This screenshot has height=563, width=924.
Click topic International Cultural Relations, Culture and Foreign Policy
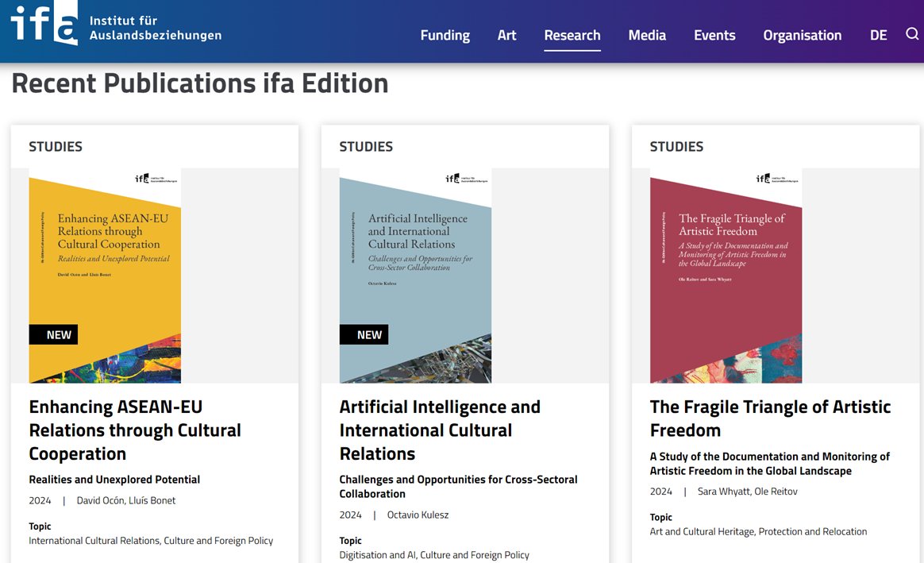pyautogui.click(x=151, y=541)
